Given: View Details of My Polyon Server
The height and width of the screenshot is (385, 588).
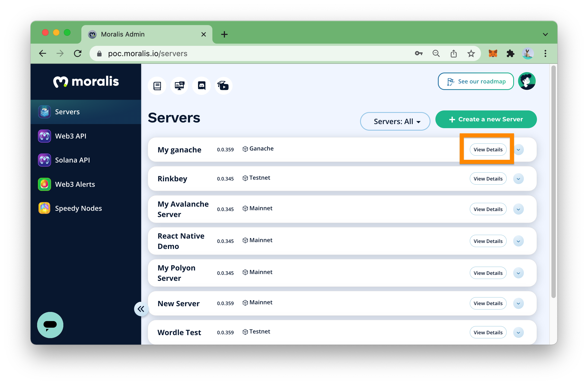Looking at the screenshot, I should 488,273.
